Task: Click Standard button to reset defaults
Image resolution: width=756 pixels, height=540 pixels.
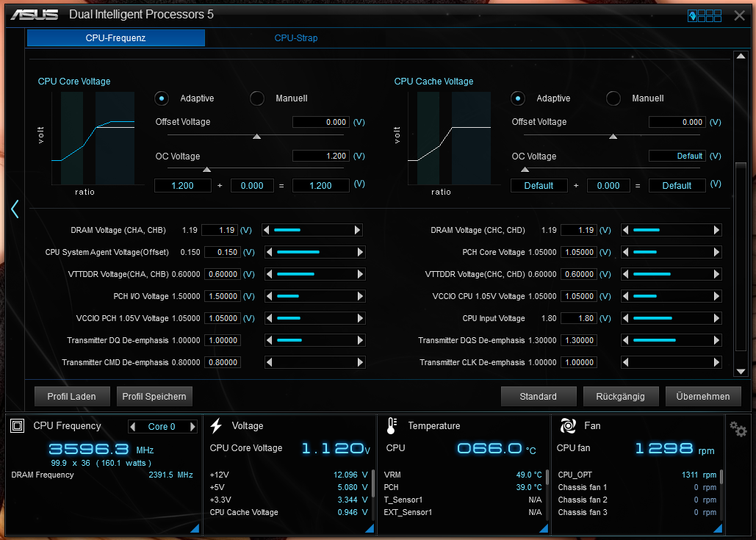Action: pyautogui.click(x=539, y=396)
